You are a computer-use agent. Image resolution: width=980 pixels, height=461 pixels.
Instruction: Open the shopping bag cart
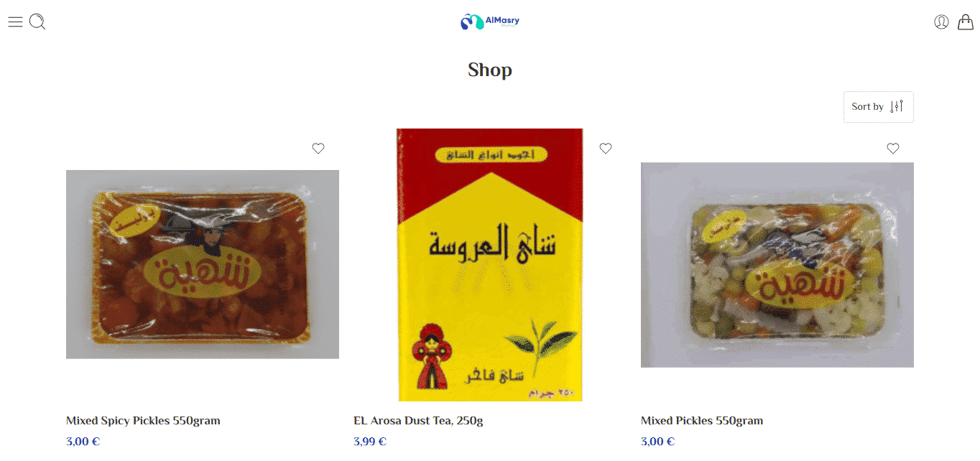pos(966,22)
